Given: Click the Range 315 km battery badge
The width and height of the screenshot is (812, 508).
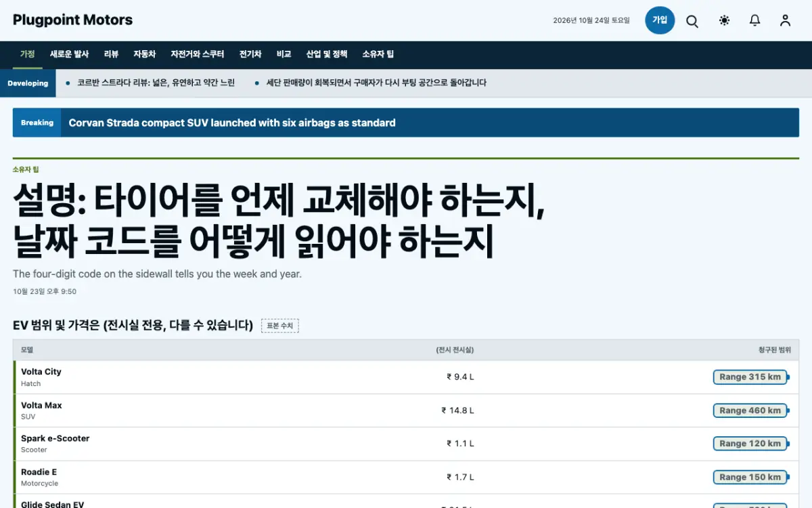Looking at the screenshot, I should click(750, 377).
